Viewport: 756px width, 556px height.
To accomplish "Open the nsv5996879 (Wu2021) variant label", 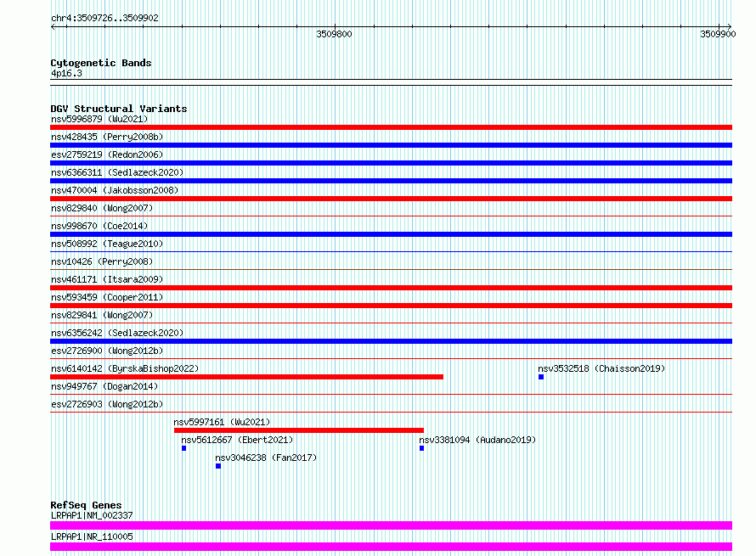I will point(99,119).
